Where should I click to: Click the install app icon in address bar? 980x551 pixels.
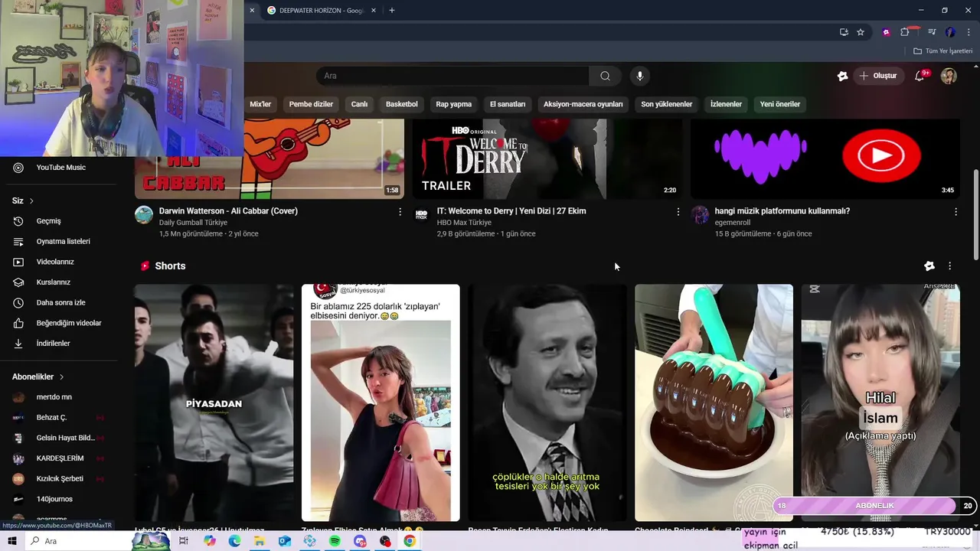point(844,32)
